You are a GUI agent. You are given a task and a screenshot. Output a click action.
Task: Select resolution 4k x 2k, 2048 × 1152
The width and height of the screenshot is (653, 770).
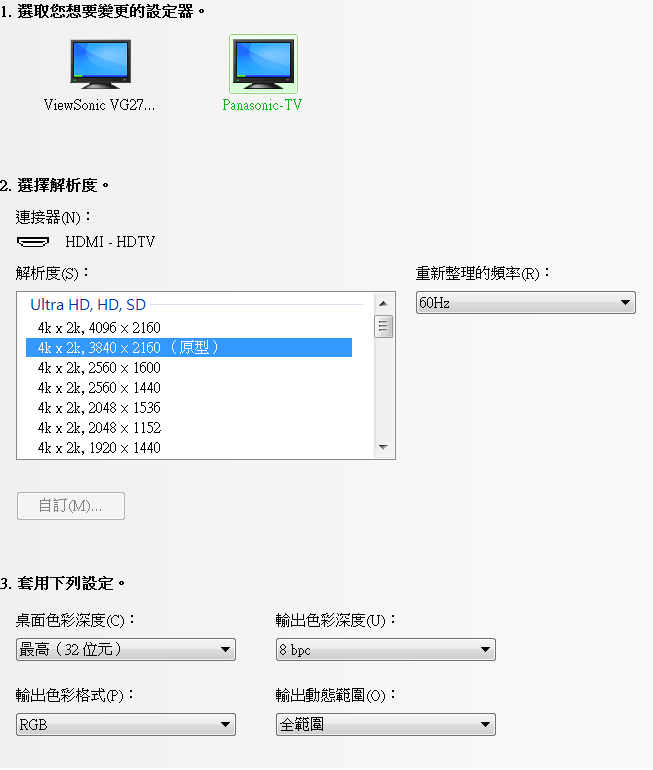click(x=189, y=428)
